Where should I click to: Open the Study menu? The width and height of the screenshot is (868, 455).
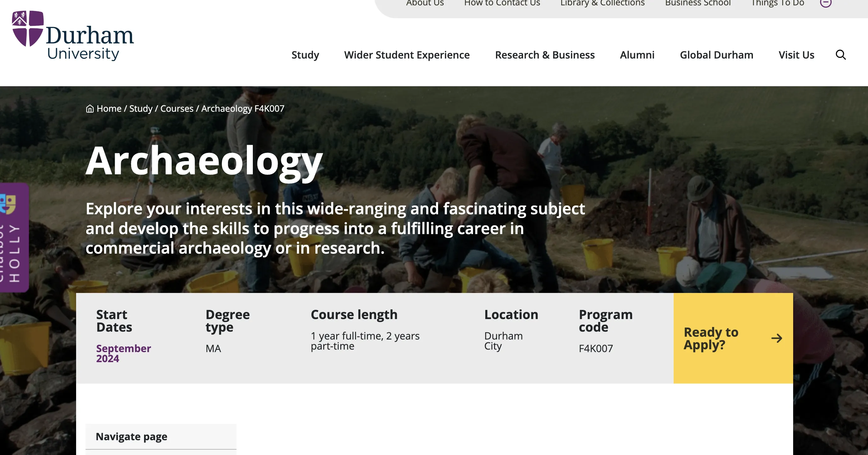click(x=305, y=55)
